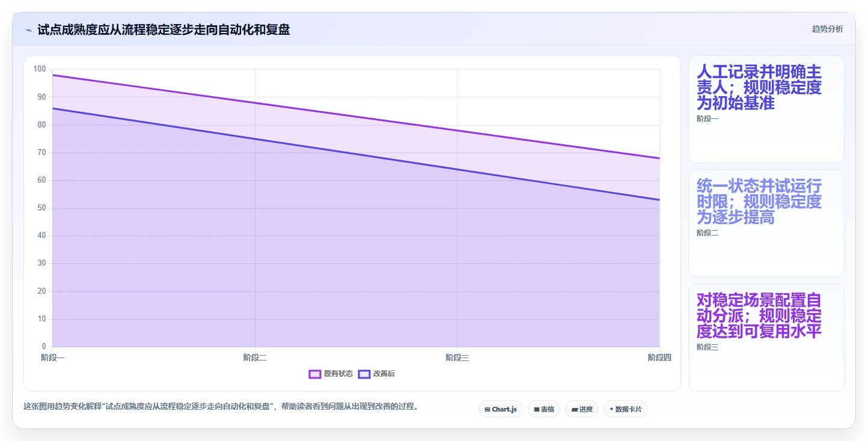Click the title 试点成熟度应从流程稳定逐步走向自动化和复盘
This screenshot has height=441, width=868.
[164, 29]
